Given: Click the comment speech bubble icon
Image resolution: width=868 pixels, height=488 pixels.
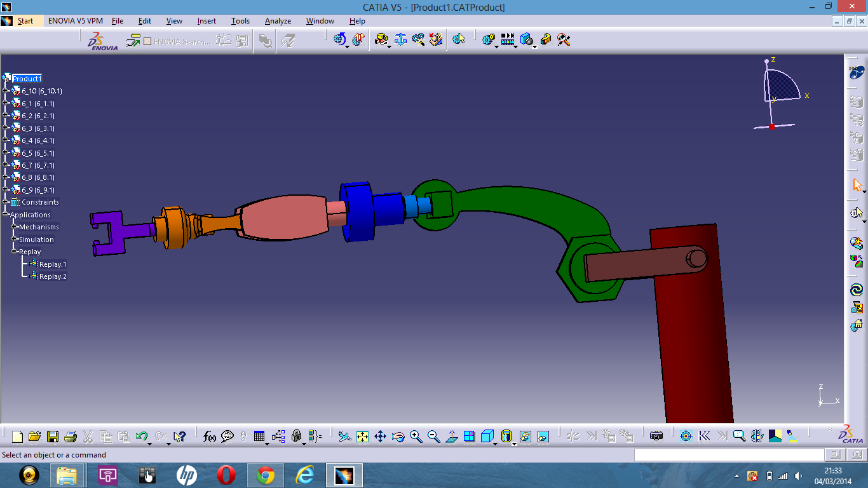Looking at the screenshot, I should coord(227,437).
